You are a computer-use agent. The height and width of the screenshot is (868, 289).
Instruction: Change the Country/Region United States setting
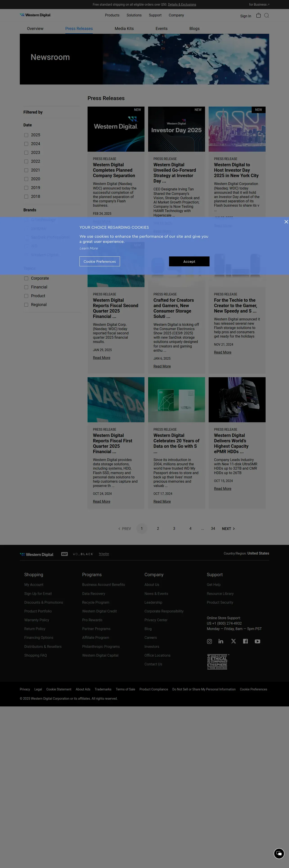click(246, 553)
